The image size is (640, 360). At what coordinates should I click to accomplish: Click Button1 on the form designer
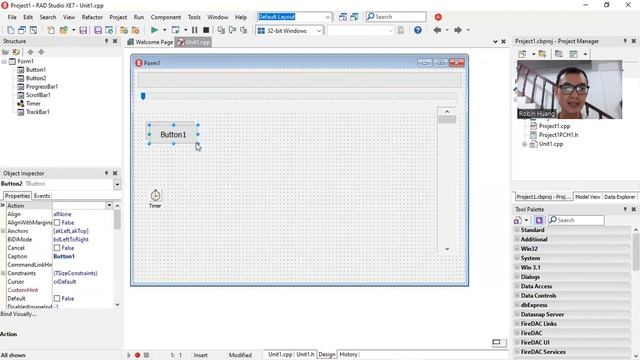pos(173,134)
